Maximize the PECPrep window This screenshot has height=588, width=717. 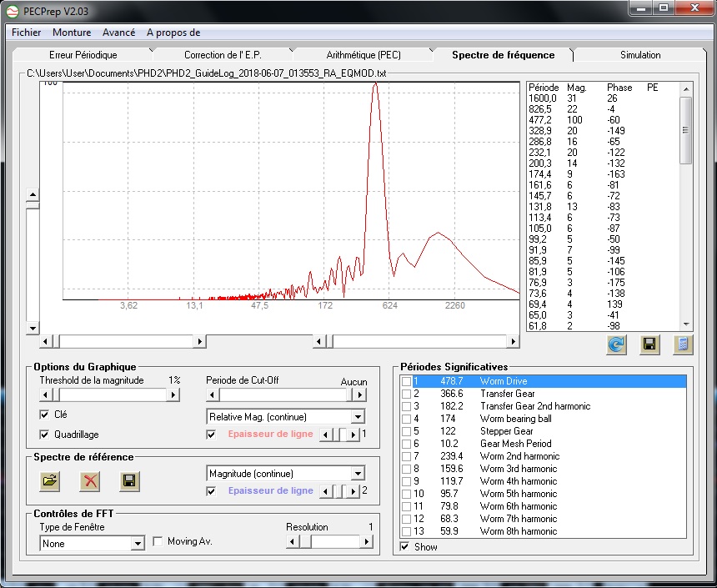click(664, 8)
